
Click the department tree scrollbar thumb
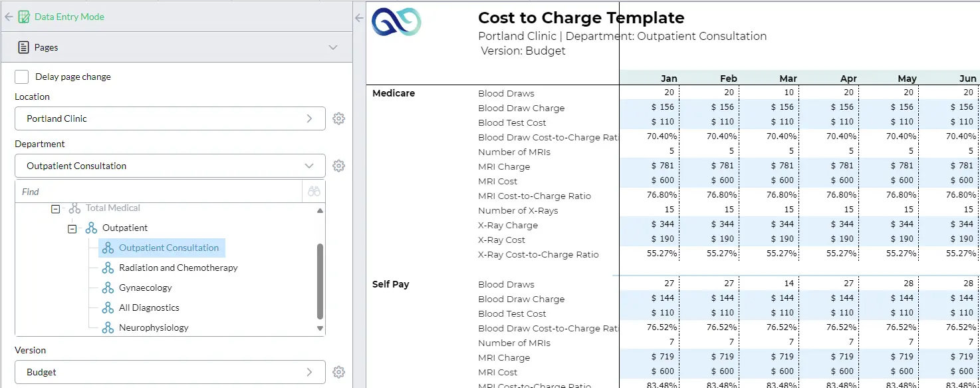point(320,282)
